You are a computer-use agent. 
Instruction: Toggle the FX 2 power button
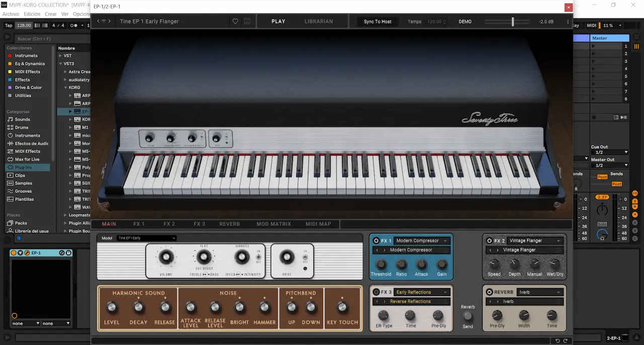coord(490,241)
